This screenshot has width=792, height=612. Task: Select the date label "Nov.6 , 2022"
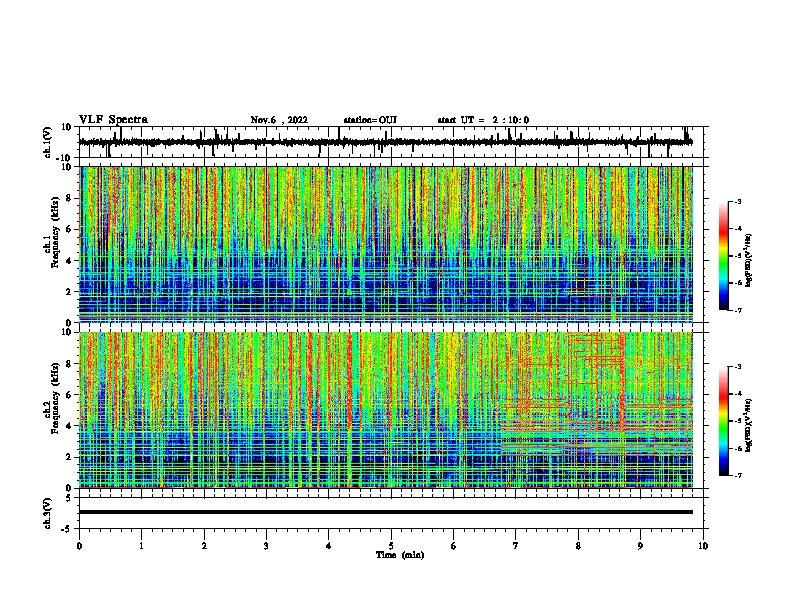[279, 120]
